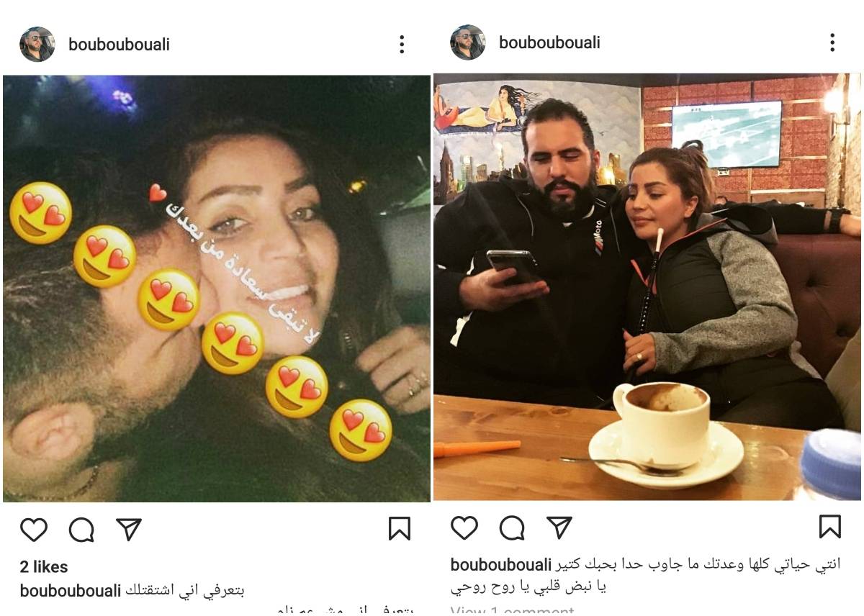Screen dimensions: 864x616
Task: Open profile picture on the right post header
Action: pyautogui.click(x=467, y=42)
